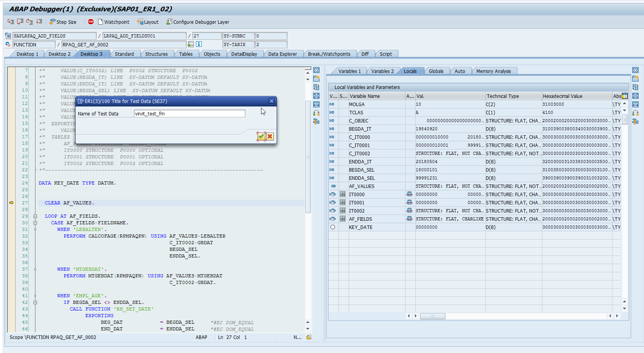
Task: Confirm the test data dialog with green checkmark
Action: tap(261, 136)
